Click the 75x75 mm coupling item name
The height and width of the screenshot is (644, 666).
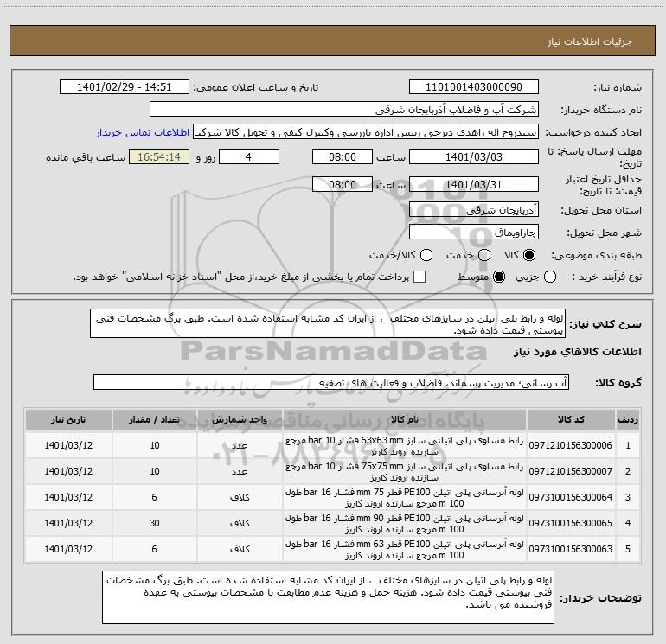405,472
